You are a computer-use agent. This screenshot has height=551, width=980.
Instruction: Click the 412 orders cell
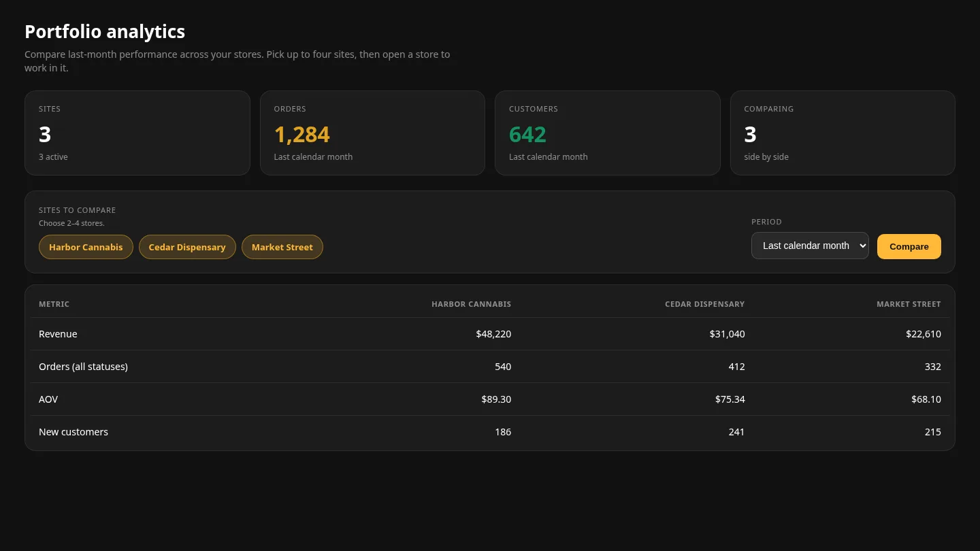(x=736, y=367)
